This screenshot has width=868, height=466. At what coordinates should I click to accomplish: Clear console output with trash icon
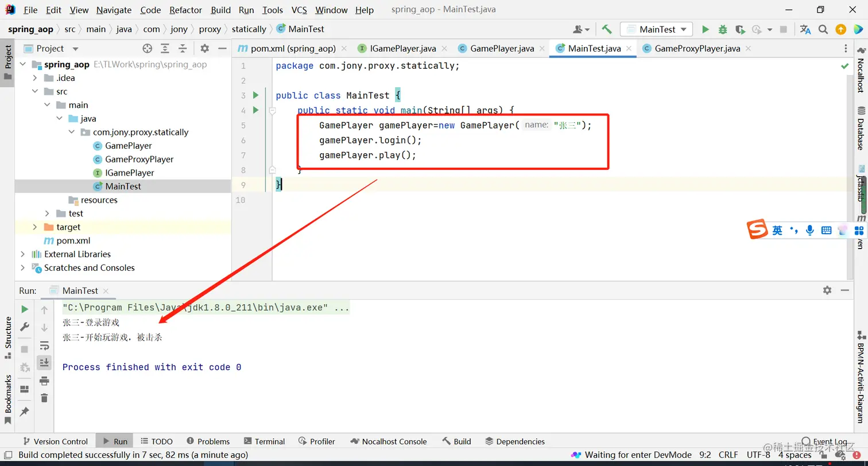[44, 398]
